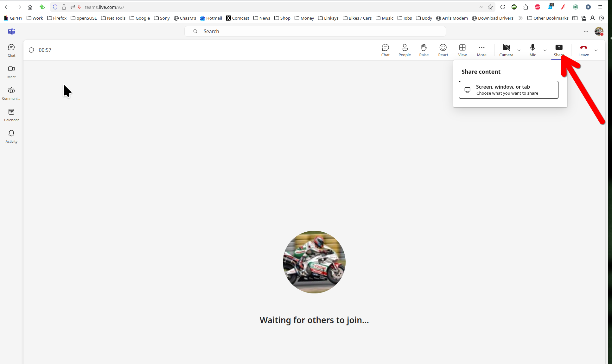The width and height of the screenshot is (612, 364).
Task: Leave the meeting
Action: [x=583, y=50]
